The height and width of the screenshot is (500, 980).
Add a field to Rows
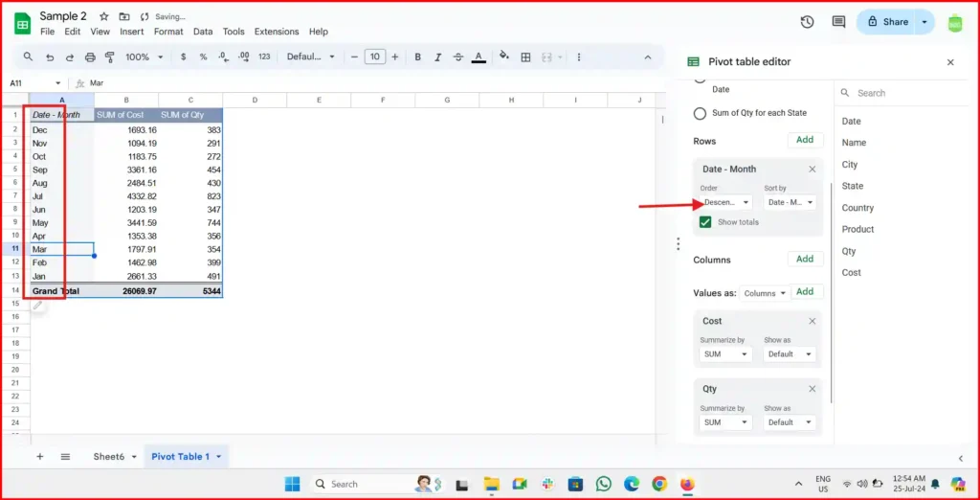click(805, 140)
